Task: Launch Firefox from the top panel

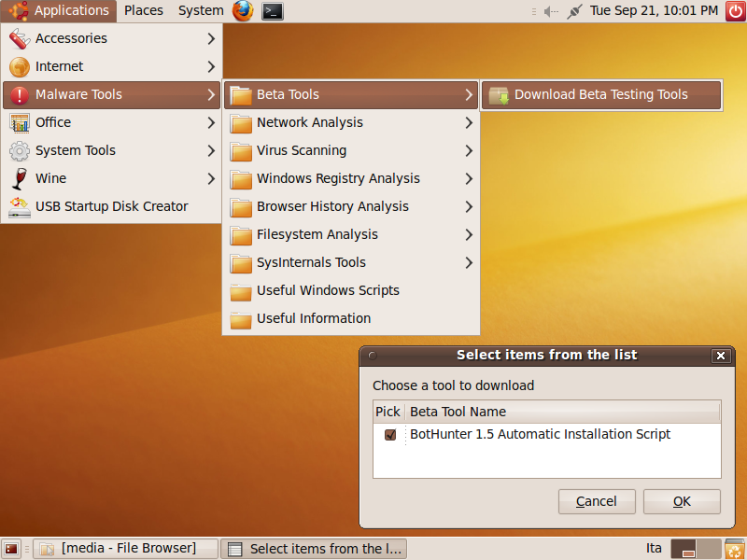Action: [x=243, y=11]
